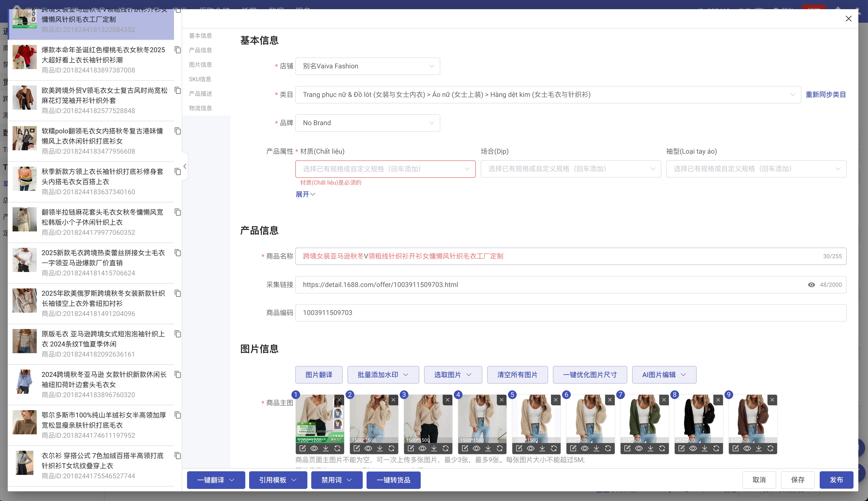Refresh main image 5 with replace icon

(x=554, y=448)
